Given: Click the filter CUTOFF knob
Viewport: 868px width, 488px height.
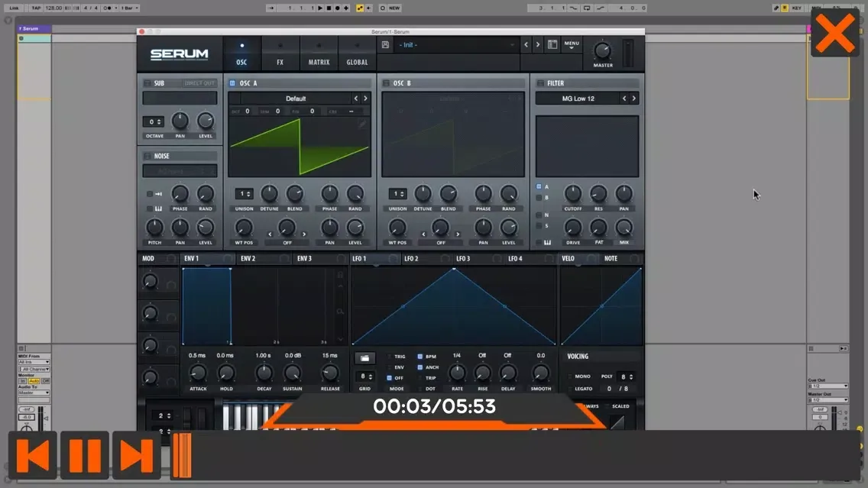Looking at the screenshot, I should point(572,194).
